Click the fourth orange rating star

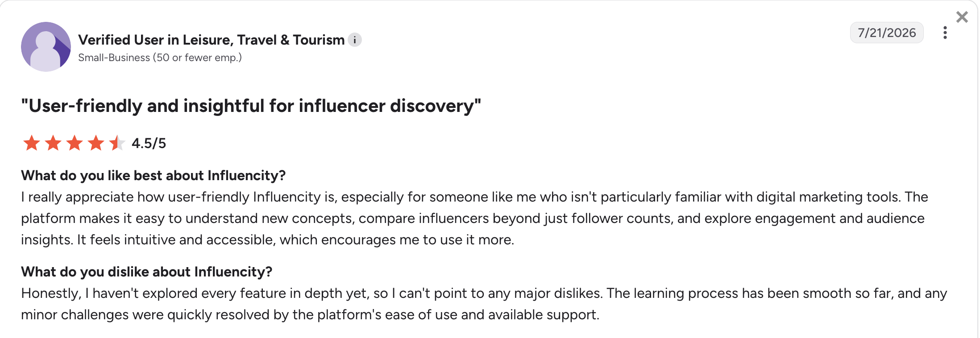click(x=96, y=143)
